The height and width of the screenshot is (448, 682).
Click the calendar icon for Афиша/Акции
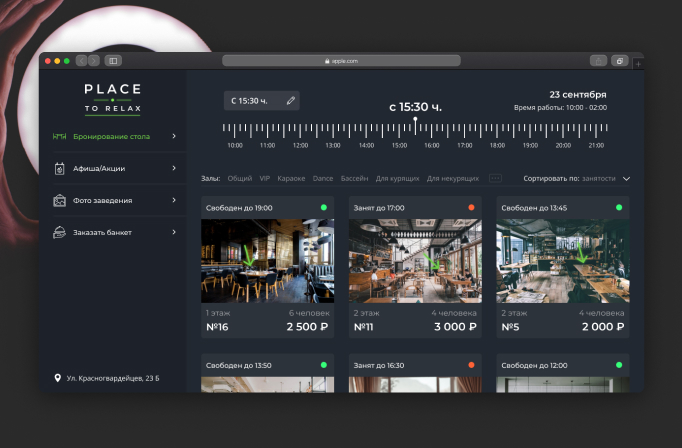[x=60, y=168]
